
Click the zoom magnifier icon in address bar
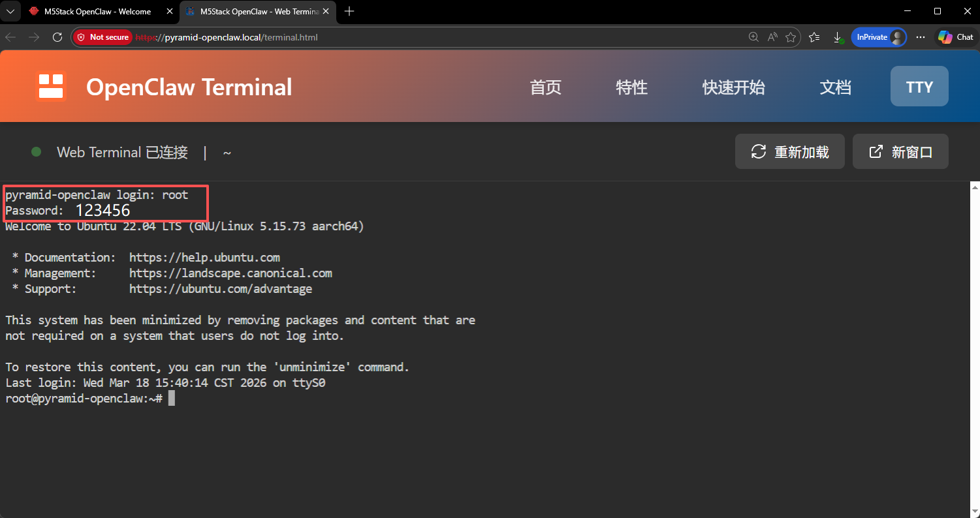(753, 37)
